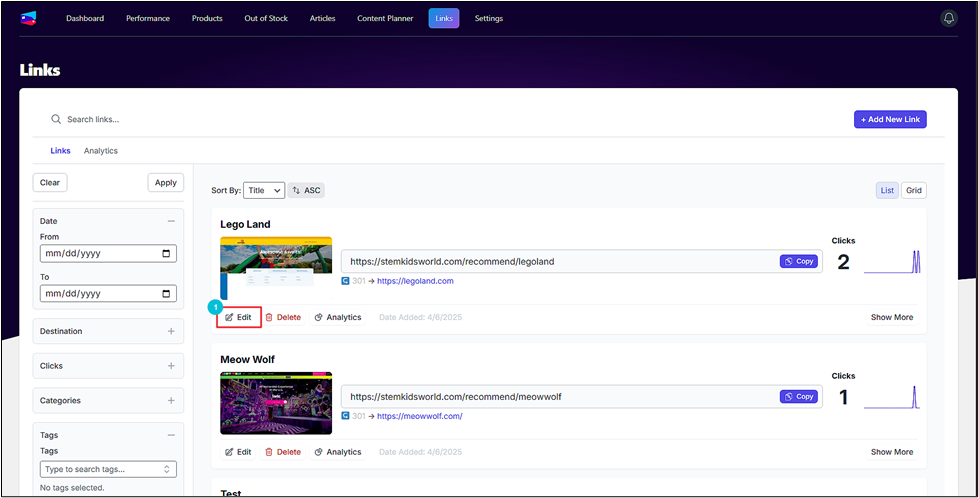
Task: Click the Meow Wolf click count 1
Action: point(844,398)
